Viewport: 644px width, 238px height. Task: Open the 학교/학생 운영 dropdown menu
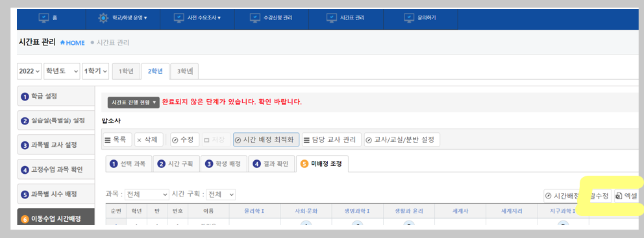tap(123, 18)
